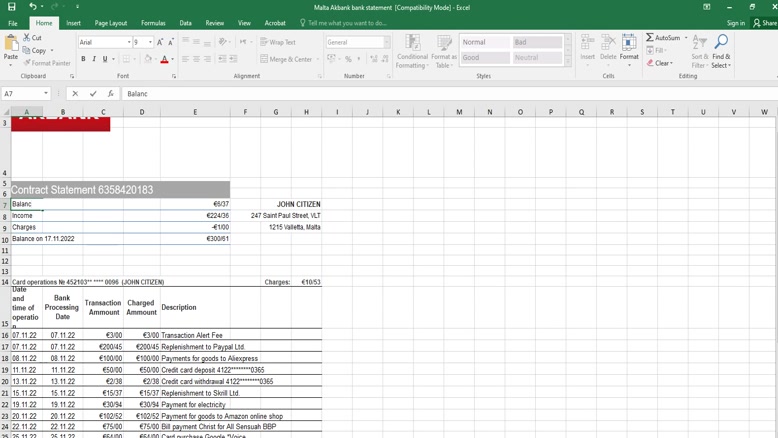Viewport: 778px width, 438px height.
Task: Expand the font size dropdown
Action: coord(151,43)
